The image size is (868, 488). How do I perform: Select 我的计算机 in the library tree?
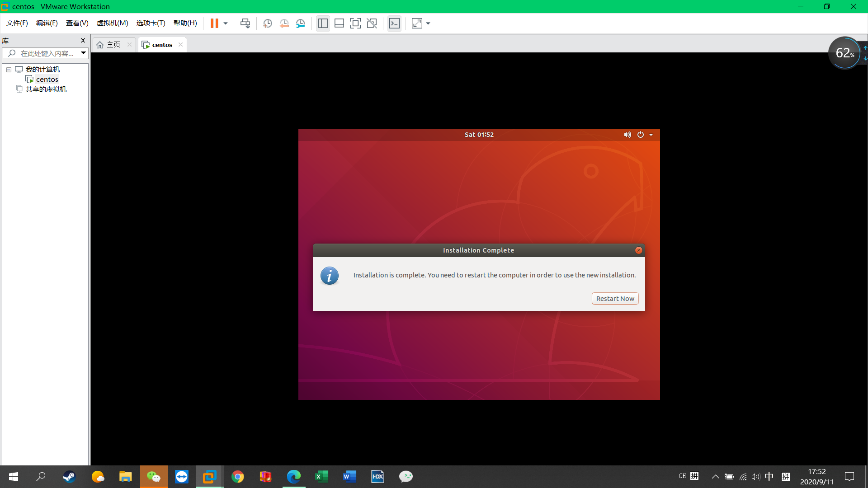(x=42, y=70)
